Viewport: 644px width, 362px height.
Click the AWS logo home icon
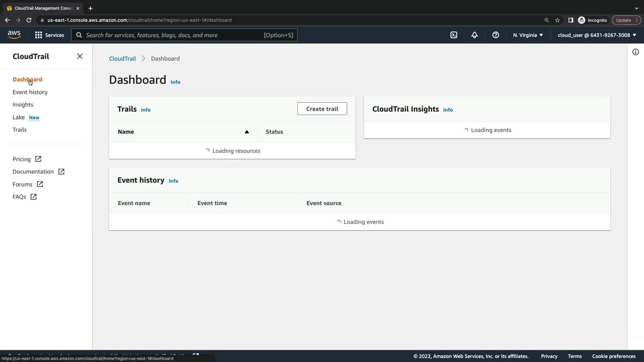tap(14, 35)
